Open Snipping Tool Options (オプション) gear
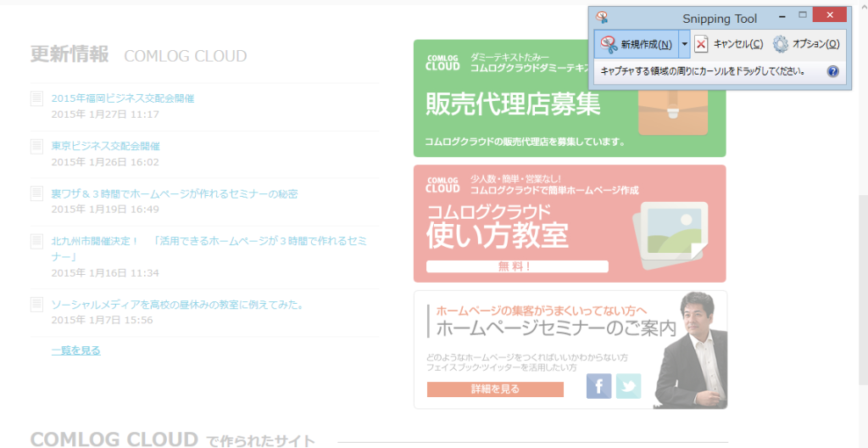 806,44
